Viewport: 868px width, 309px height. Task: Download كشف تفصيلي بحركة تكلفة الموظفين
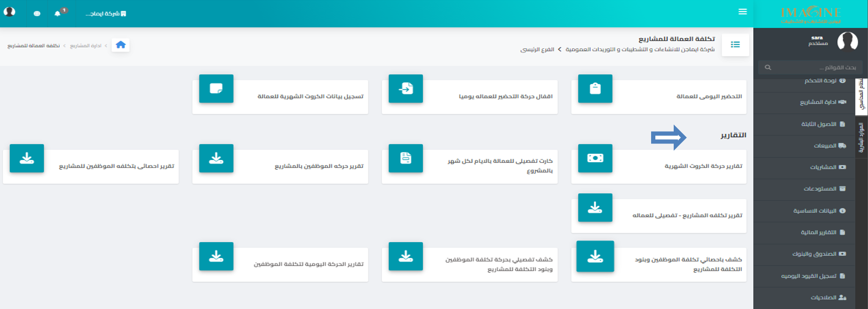470,264
